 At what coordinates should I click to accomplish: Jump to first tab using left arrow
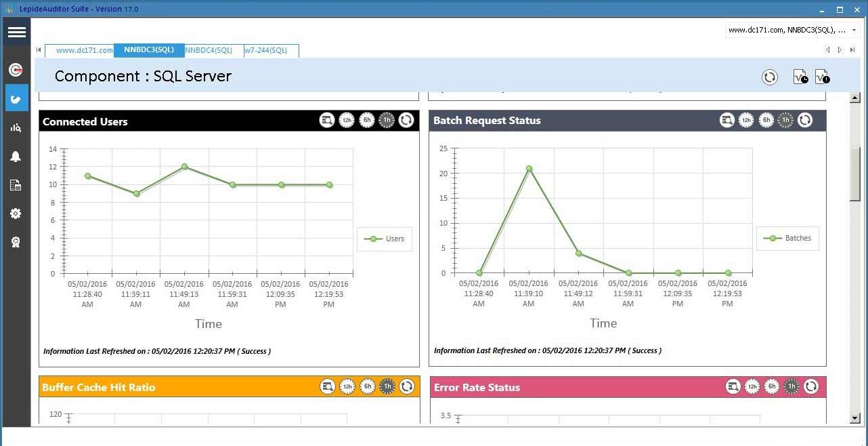pyautogui.click(x=39, y=50)
